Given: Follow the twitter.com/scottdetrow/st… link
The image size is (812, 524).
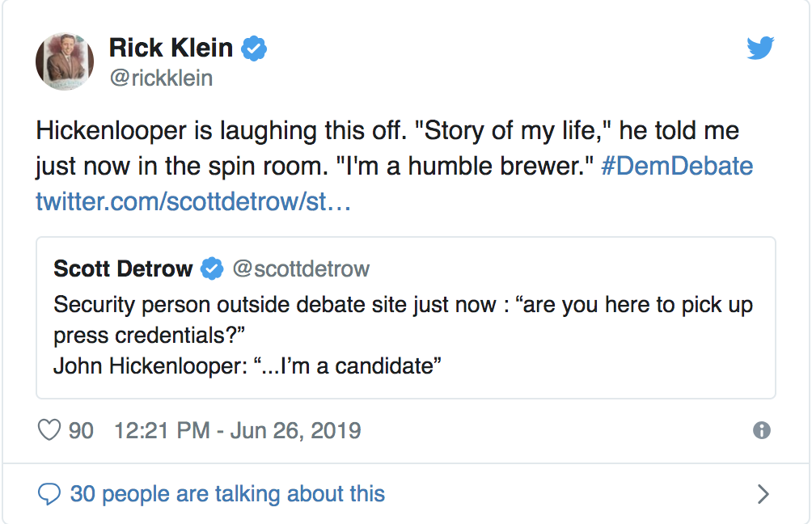Looking at the screenshot, I should tap(193, 201).
